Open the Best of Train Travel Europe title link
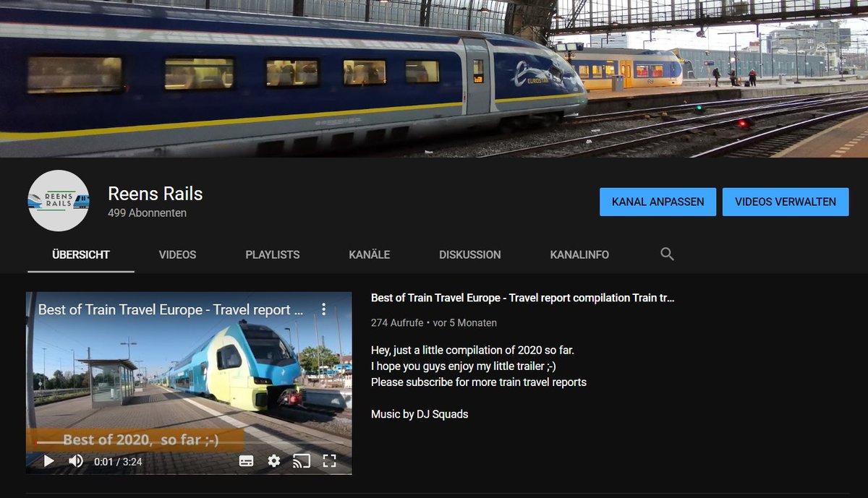Image resolution: width=868 pixels, height=498 pixels. pos(522,298)
